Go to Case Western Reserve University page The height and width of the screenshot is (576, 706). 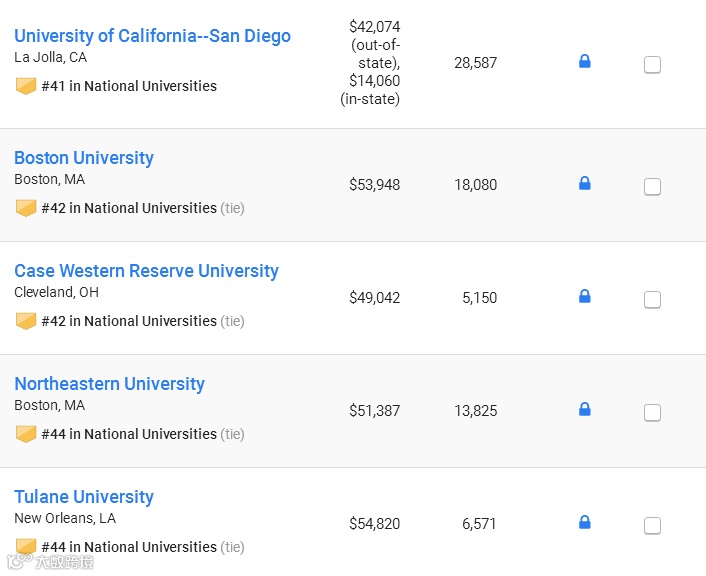click(146, 271)
